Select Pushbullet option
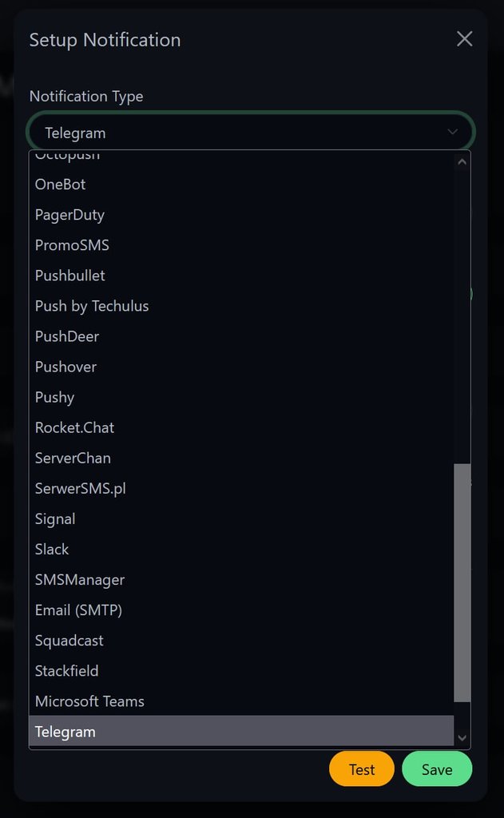Viewport: 504px width, 818px height. [241, 276]
